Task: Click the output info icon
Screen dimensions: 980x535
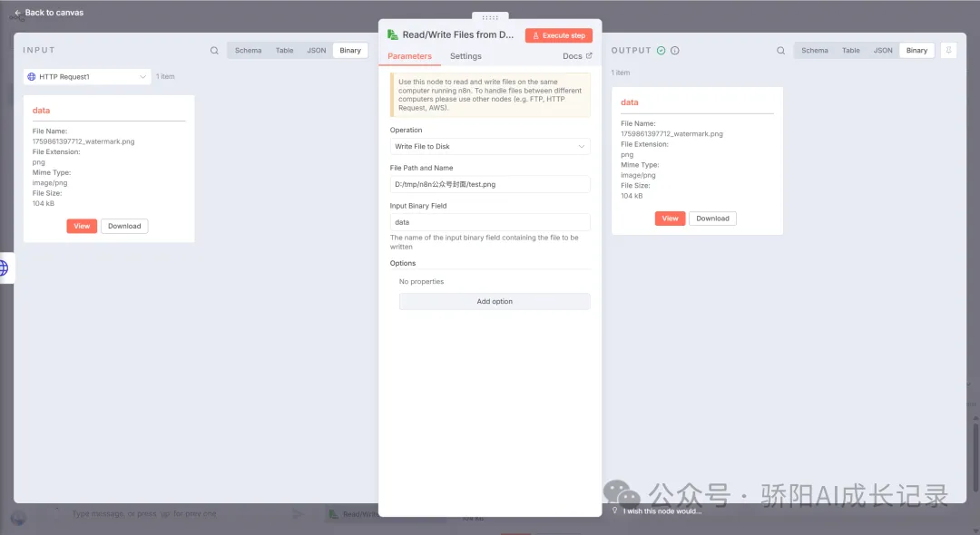Action: tap(675, 51)
